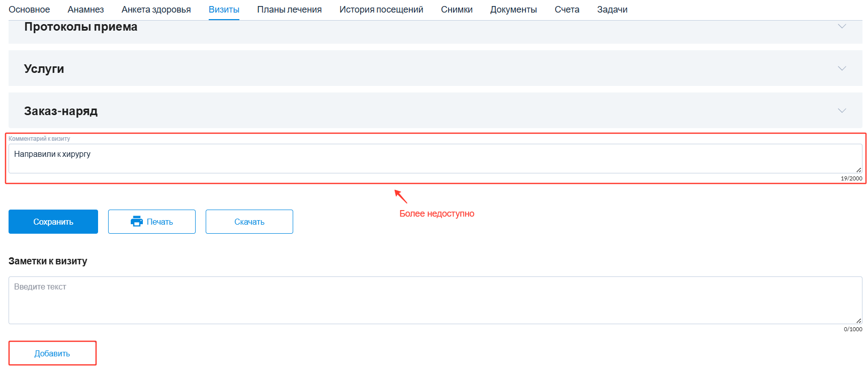
Task: Click the printer icon in Печать
Action: click(x=137, y=221)
